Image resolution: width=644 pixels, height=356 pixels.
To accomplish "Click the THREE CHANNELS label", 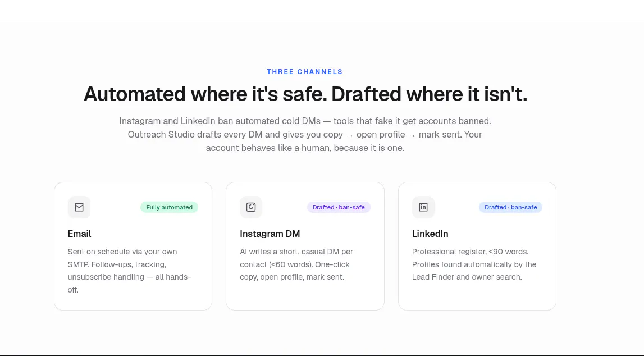I will pos(305,72).
